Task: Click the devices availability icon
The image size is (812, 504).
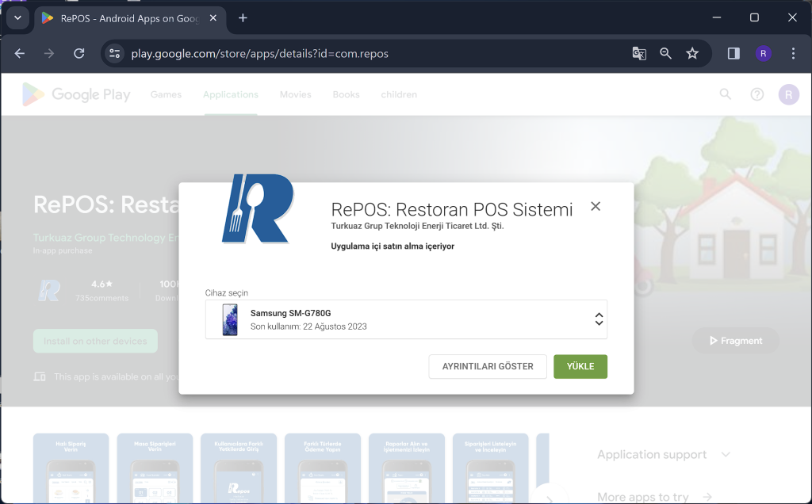Action: [x=40, y=376]
